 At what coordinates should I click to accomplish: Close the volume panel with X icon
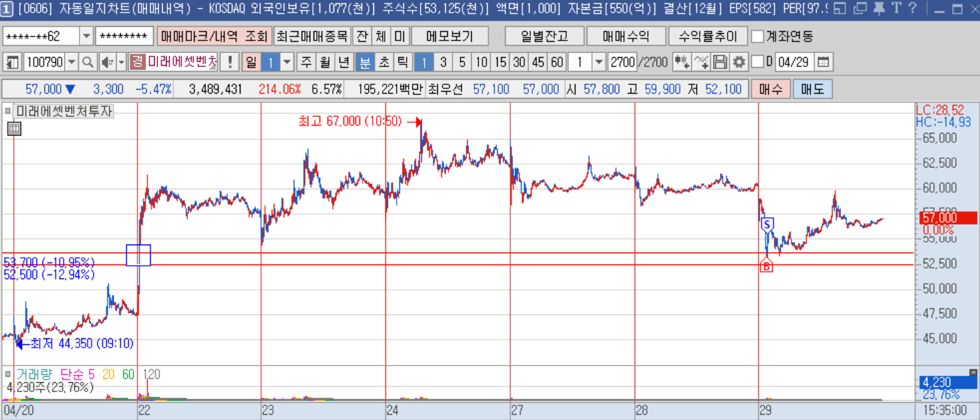973,372
